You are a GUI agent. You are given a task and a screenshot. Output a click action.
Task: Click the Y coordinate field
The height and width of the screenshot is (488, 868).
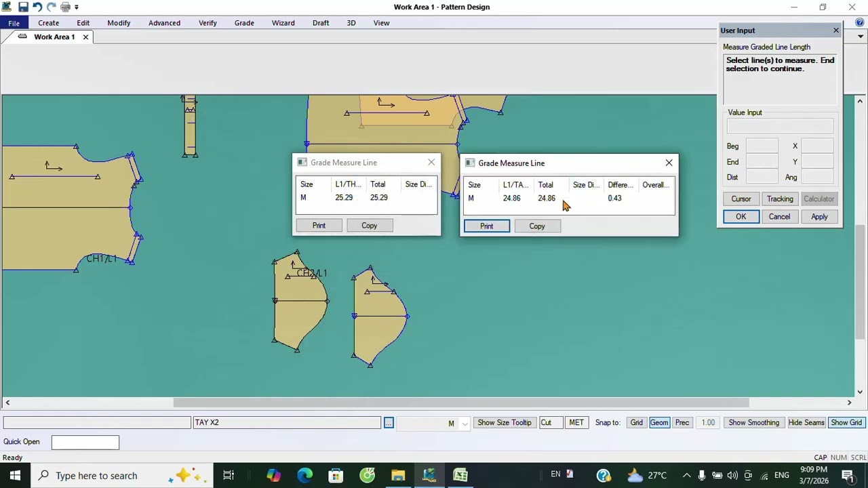(x=816, y=161)
